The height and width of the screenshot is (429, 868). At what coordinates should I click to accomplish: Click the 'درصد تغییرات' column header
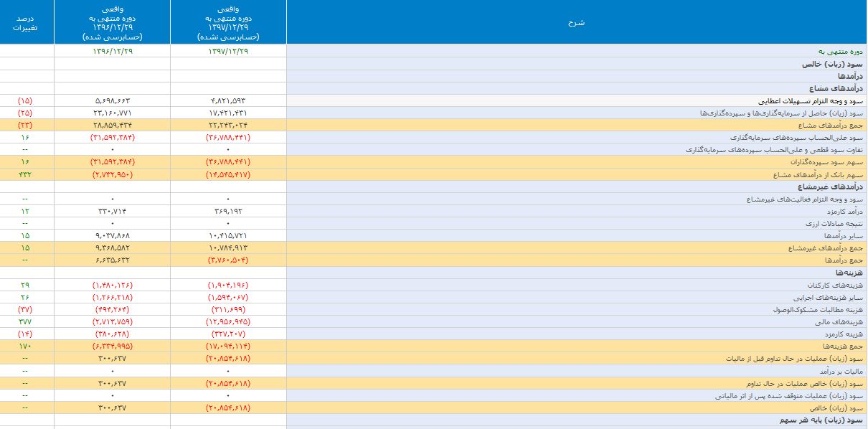(27, 22)
